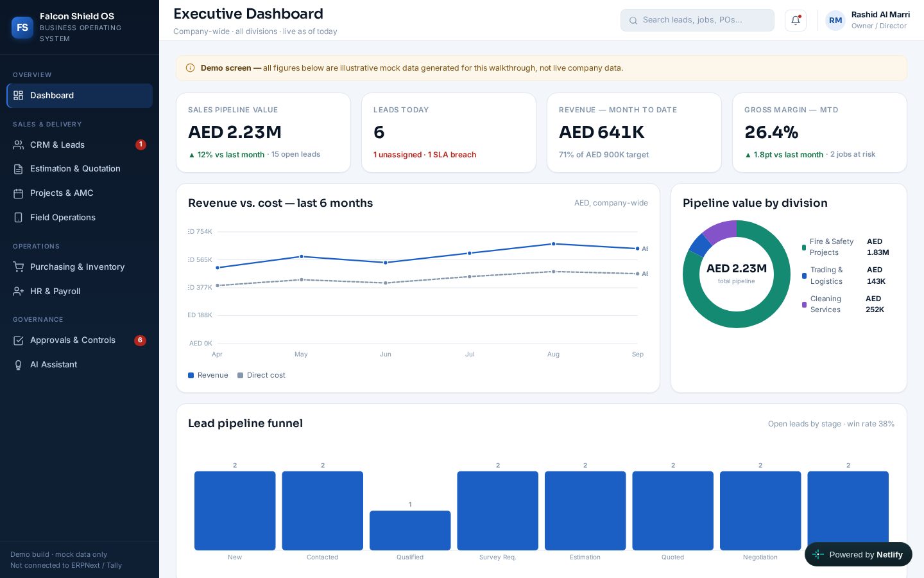Select the Survey Req. funnel bar
This screenshot has height=578, width=924.
pos(498,511)
